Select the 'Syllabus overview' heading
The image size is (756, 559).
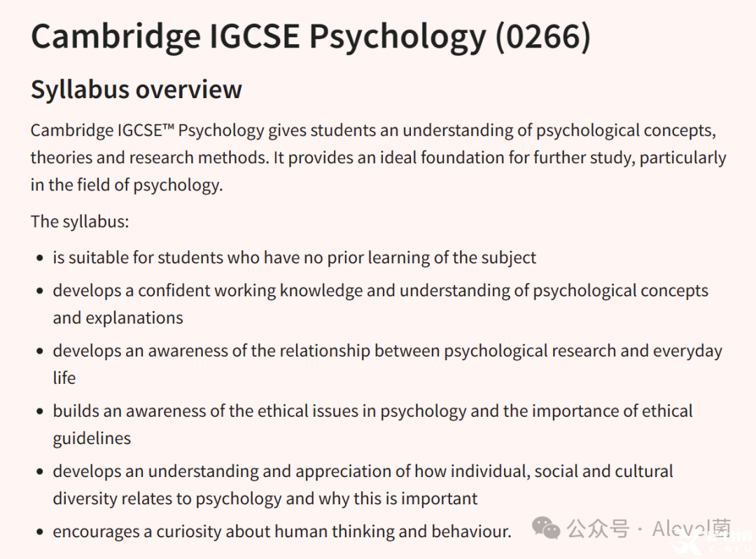coord(136,90)
